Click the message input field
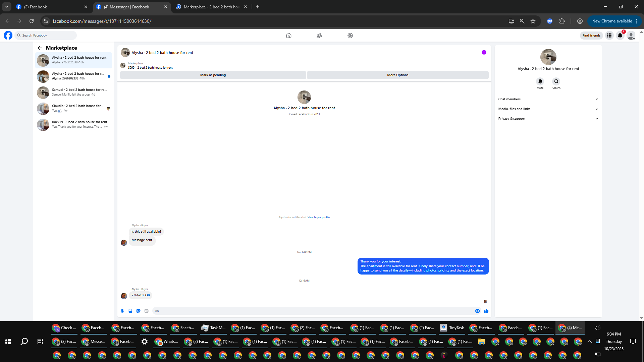Image resolution: width=644 pixels, height=362 pixels. [x=312, y=311]
